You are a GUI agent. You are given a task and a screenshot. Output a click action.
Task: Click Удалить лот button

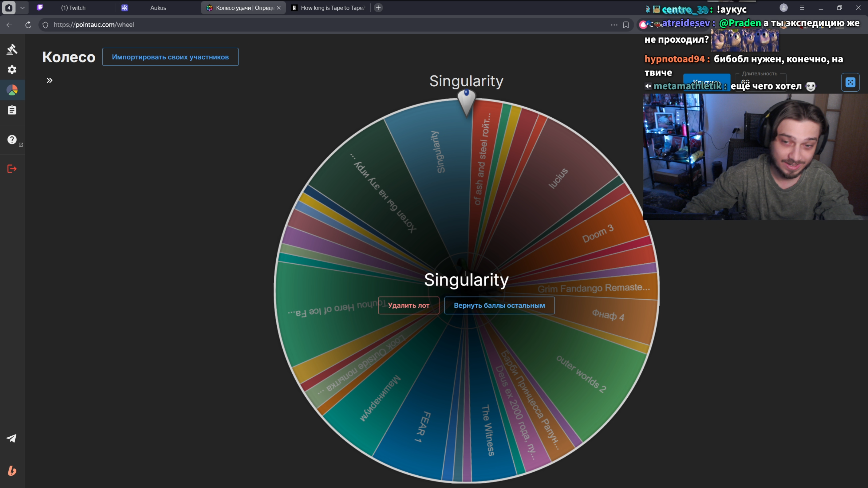click(408, 305)
